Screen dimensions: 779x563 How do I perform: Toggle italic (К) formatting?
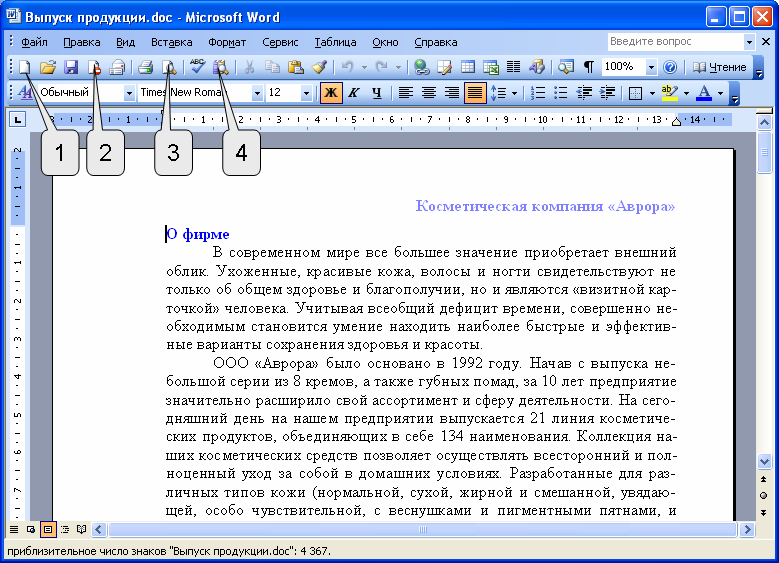pos(353,93)
